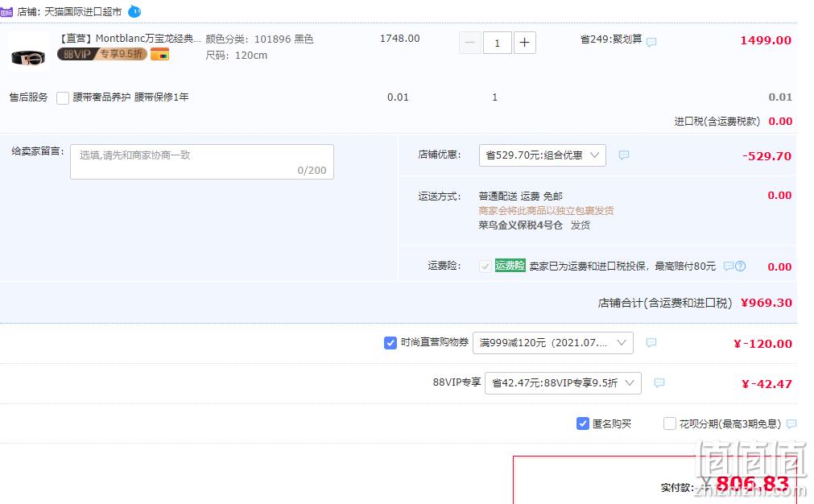Click the store discount amount -529.70
Viewport: 814px width, 504px height.
pyautogui.click(x=766, y=156)
